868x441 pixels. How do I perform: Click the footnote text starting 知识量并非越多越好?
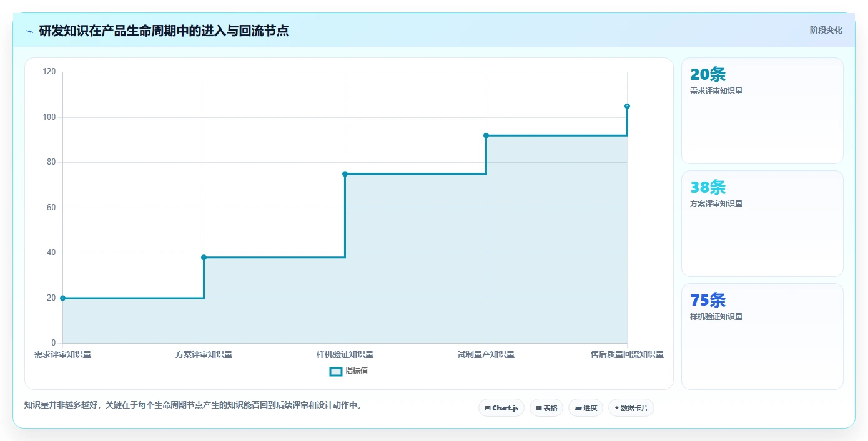point(194,405)
